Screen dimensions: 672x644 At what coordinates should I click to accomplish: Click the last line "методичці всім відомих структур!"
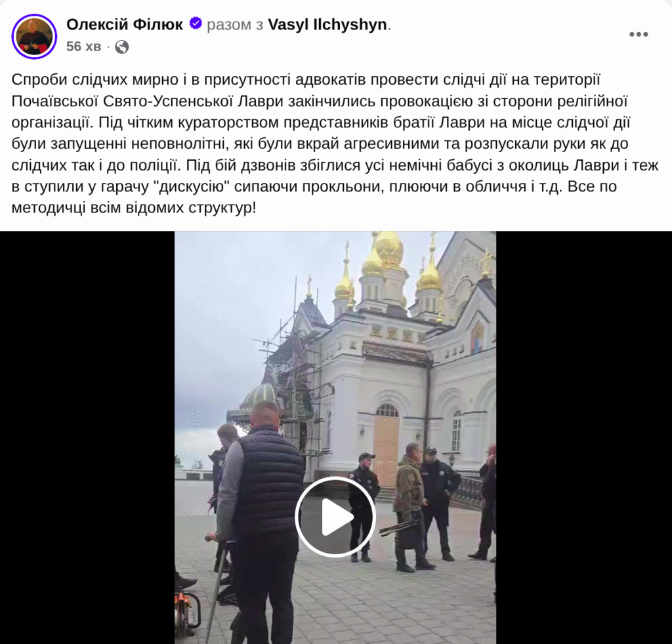pos(134,208)
